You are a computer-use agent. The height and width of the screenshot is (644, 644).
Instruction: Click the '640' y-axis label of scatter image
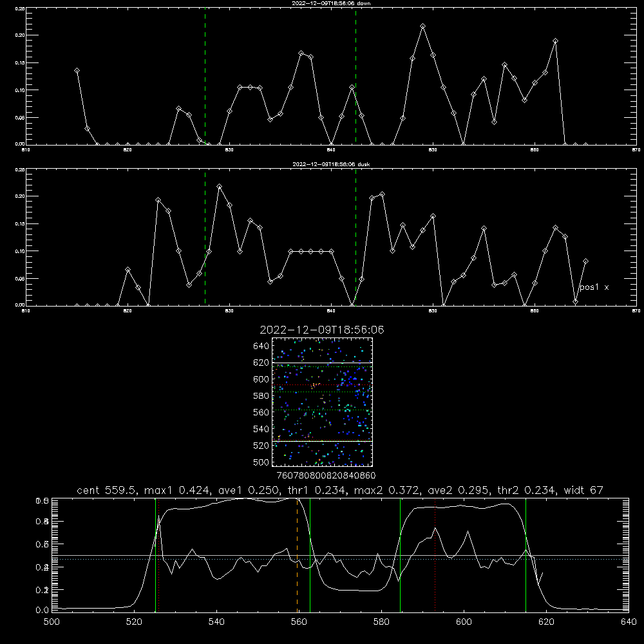point(261,346)
